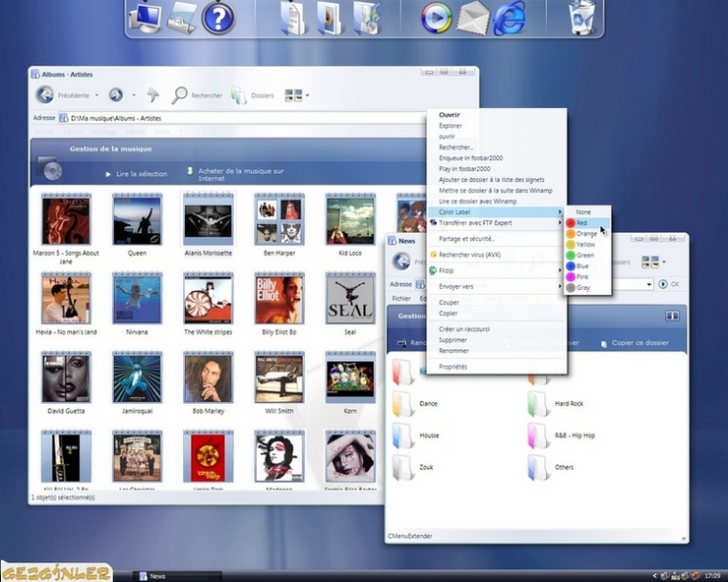This screenshot has height=582, width=728.
Task: Click Rechercher magnifier in Albums window
Action: 197,95
